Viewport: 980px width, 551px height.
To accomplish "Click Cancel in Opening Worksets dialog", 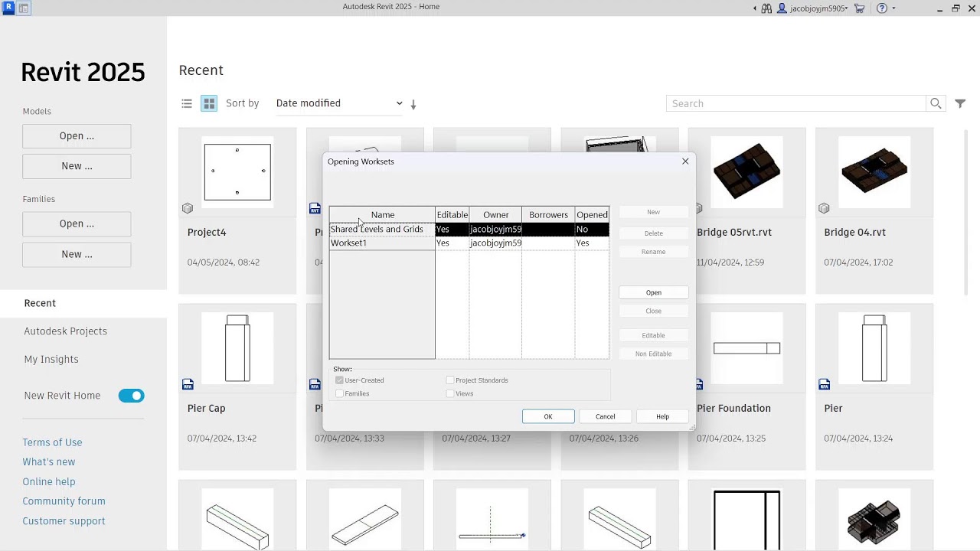I will tap(605, 416).
